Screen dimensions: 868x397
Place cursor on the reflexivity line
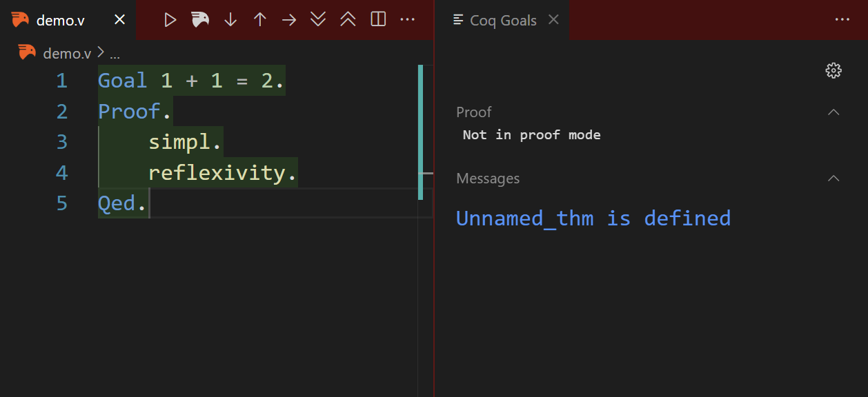(x=222, y=173)
